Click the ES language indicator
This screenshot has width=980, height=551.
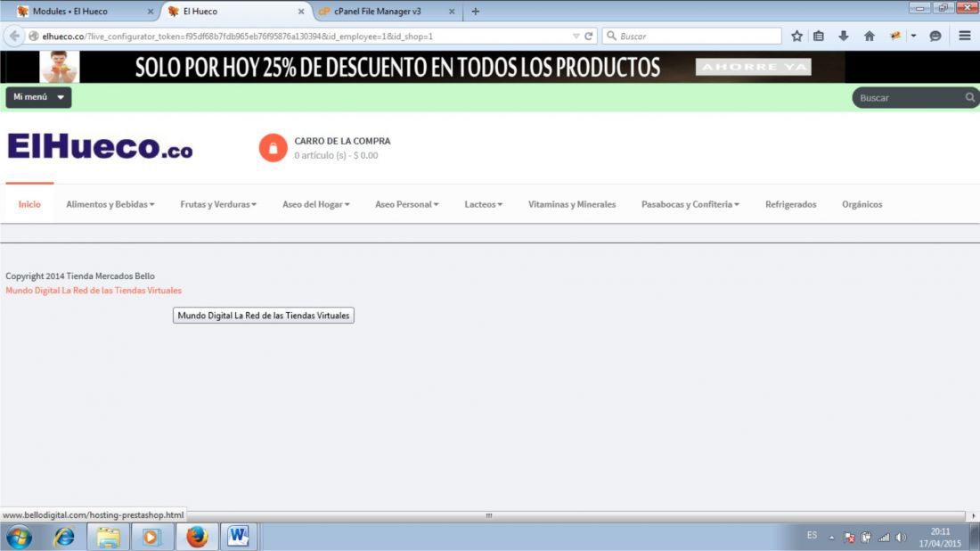812,535
